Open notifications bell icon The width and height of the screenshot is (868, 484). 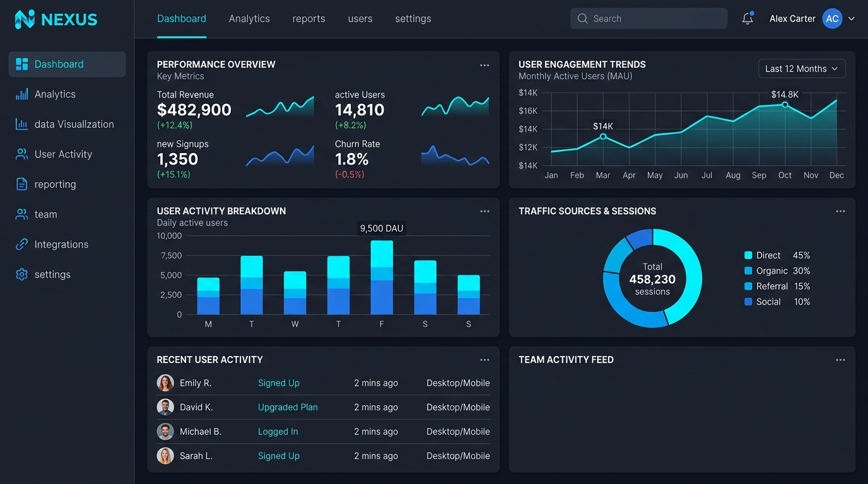(748, 18)
